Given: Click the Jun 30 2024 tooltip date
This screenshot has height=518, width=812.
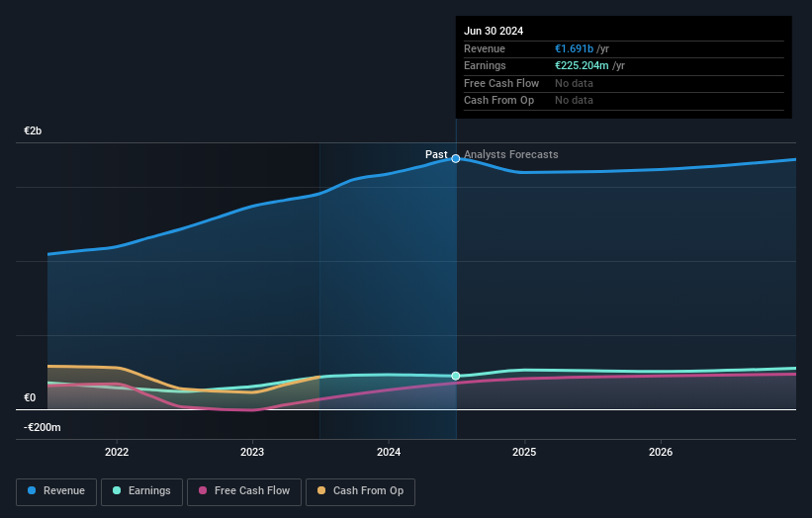Looking at the screenshot, I should 494,31.
